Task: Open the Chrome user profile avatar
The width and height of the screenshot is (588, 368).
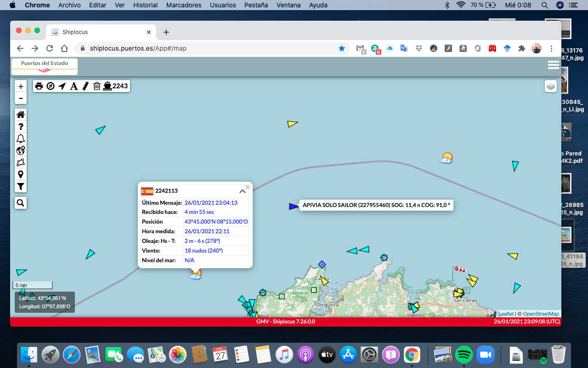Action: (x=537, y=48)
